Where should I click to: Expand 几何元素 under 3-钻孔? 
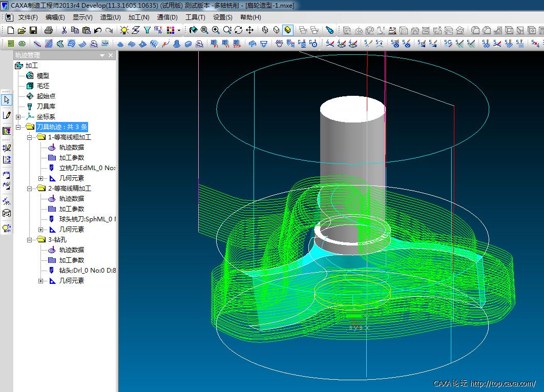[x=40, y=281]
